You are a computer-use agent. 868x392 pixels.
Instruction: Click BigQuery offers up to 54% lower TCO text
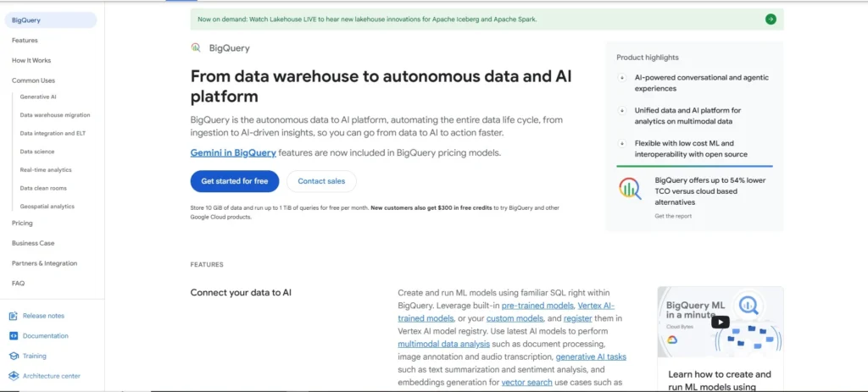click(x=710, y=191)
